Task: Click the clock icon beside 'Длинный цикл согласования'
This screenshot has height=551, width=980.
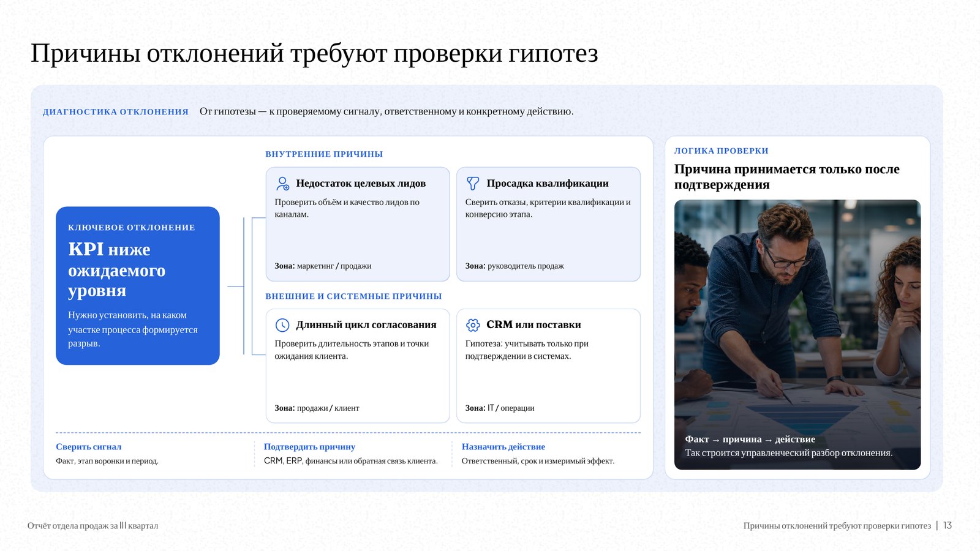Action: [282, 324]
